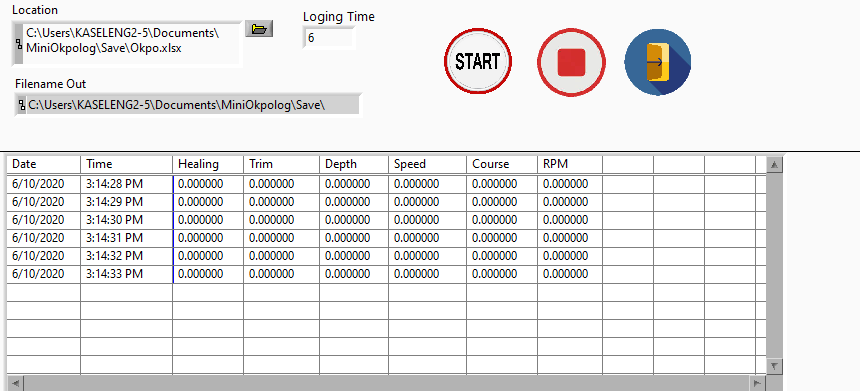The height and width of the screenshot is (391, 860).
Task: Click the Course column header
Action: [502, 164]
